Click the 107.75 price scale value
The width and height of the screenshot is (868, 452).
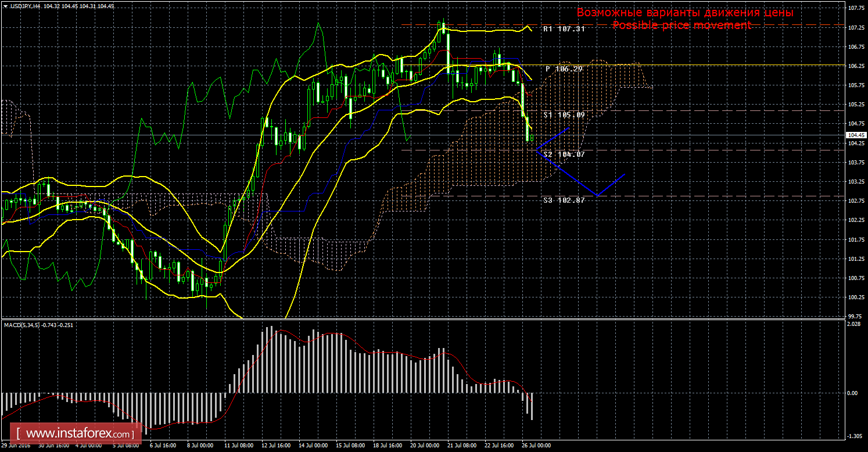point(856,8)
